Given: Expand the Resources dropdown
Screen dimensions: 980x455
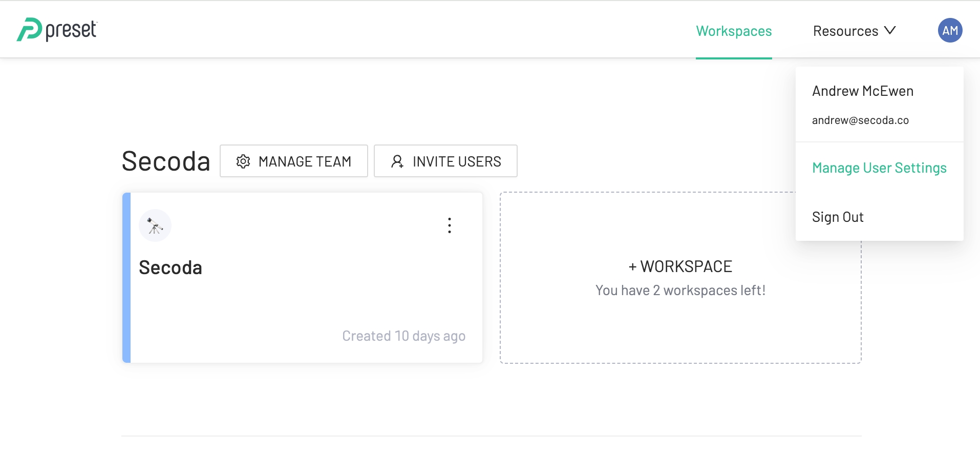Looking at the screenshot, I should [x=854, y=31].
